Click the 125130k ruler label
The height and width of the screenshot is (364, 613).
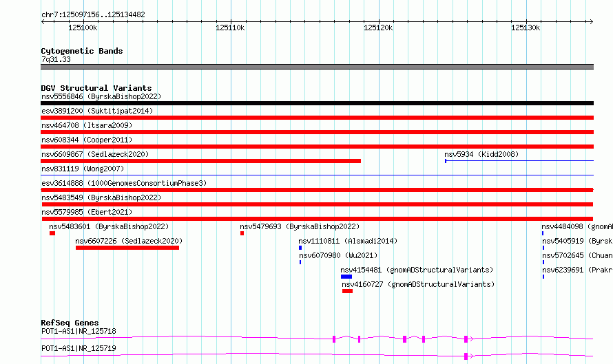526,28
